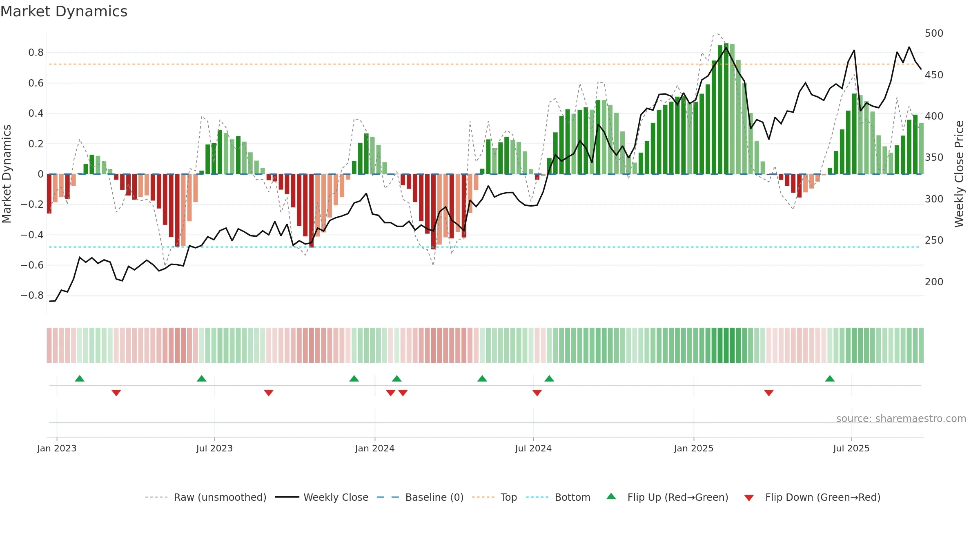The height and width of the screenshot is (551, 980).
Task: Select the Flip Up marker shortly after Jan 2023
Action: [x=80, y=378]
